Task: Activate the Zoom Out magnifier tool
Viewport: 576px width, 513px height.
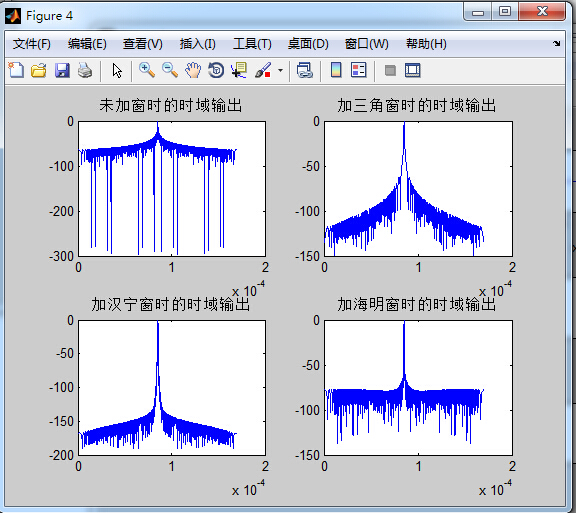Action: (x=170, y=70)
